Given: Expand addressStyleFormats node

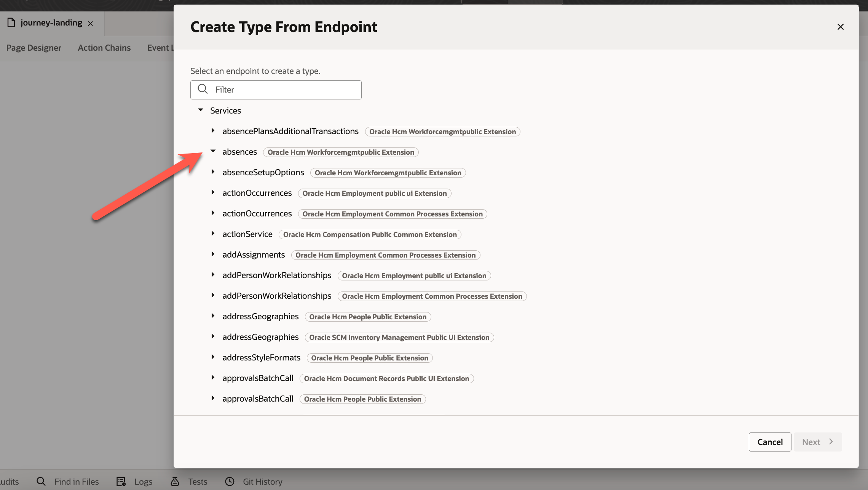Looking at the screenshot, I should click(213, 357).
